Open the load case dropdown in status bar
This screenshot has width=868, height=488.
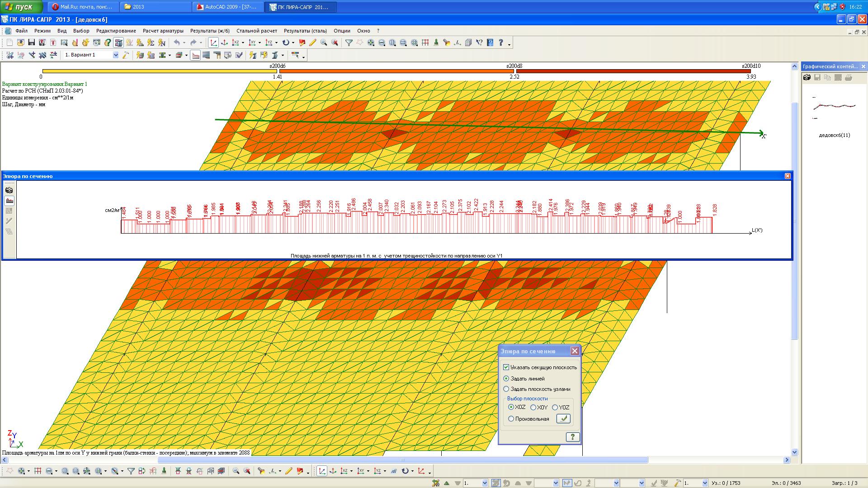(x=485, y=483)
